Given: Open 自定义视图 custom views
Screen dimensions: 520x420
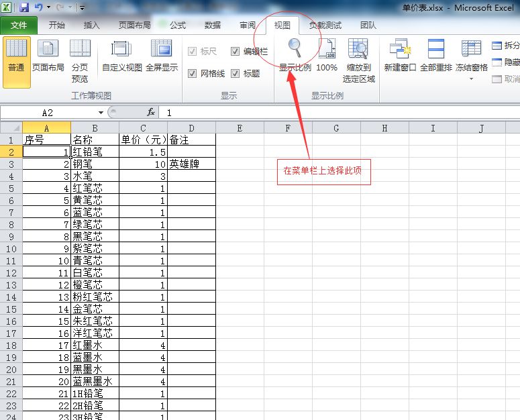Looking at the screenshot, I should point(121,56).
